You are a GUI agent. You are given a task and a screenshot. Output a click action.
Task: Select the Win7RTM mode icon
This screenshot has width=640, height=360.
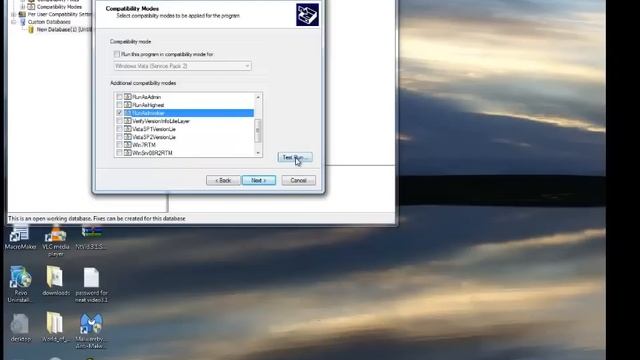click(127, 145)
